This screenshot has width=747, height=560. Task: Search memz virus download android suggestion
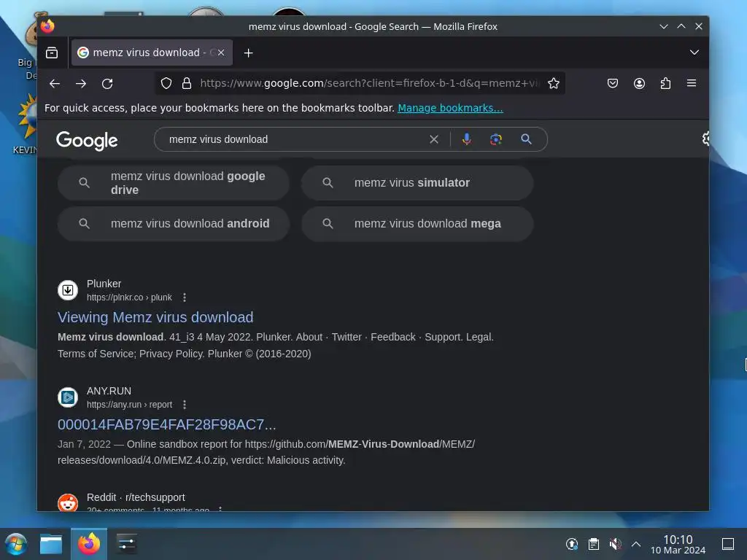[174, 223]
